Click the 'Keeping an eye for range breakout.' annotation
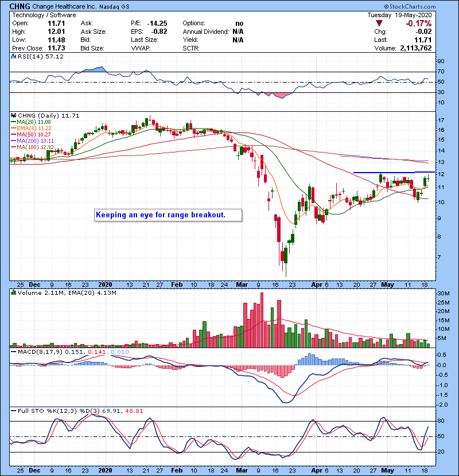 pos(168,215)
